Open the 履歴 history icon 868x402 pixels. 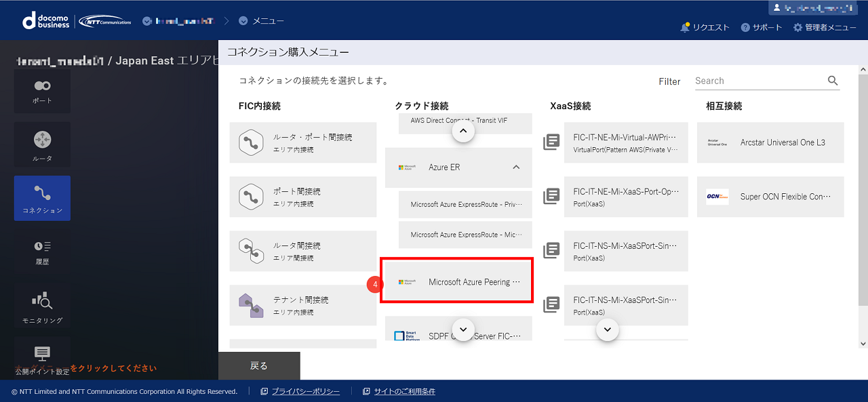[41, 252]
